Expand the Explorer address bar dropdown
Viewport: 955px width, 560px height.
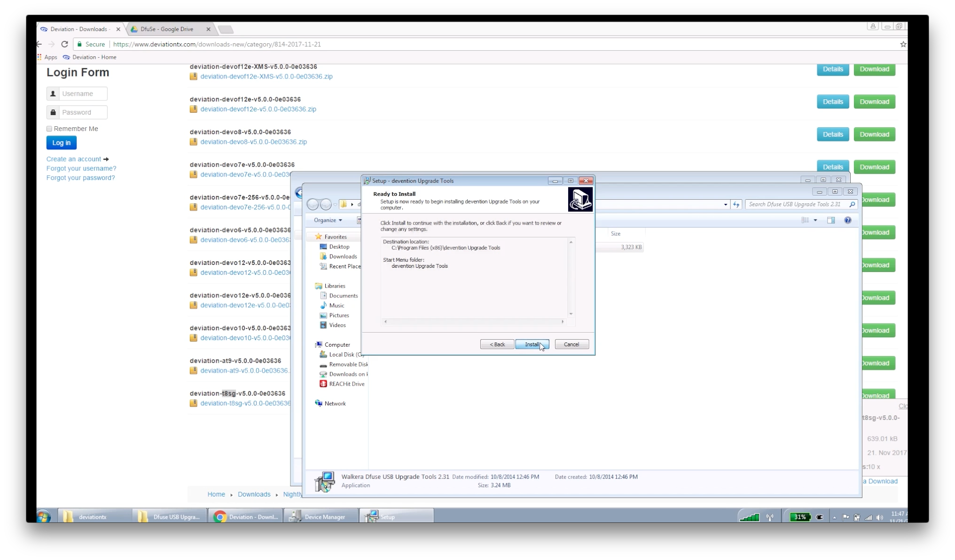coord(725,204)
